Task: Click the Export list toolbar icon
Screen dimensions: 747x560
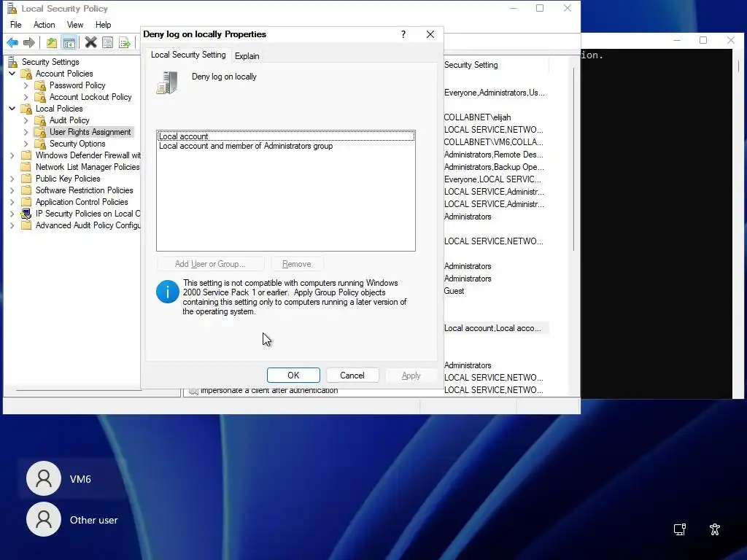Action: click(124, 43)
